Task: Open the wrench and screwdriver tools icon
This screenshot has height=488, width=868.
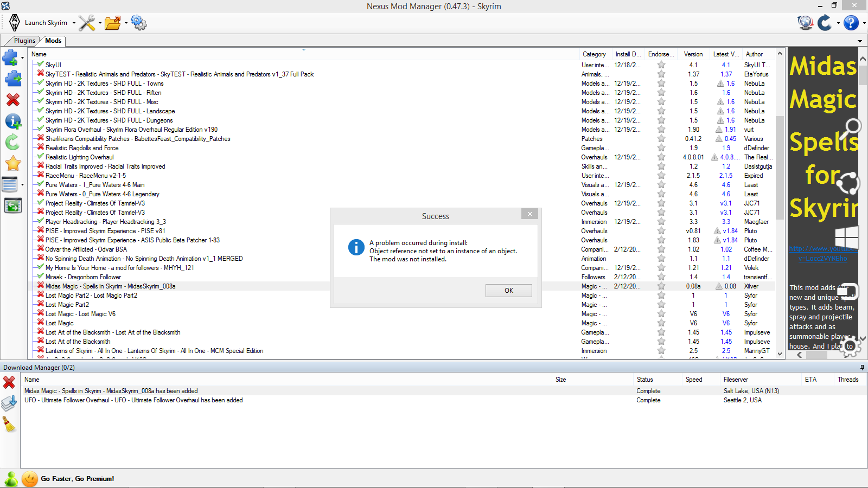Action: pos(87,23)
